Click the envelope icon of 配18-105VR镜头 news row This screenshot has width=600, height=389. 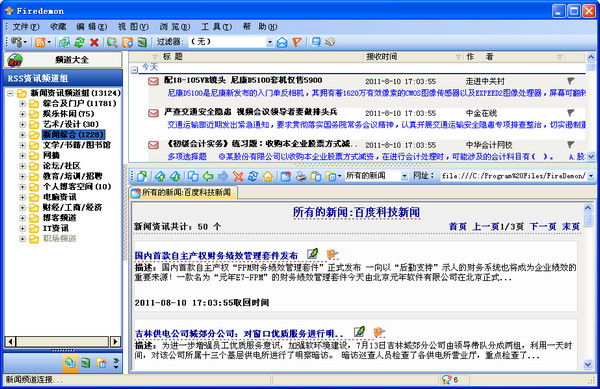pyautogui.click(x=153, y=81)
